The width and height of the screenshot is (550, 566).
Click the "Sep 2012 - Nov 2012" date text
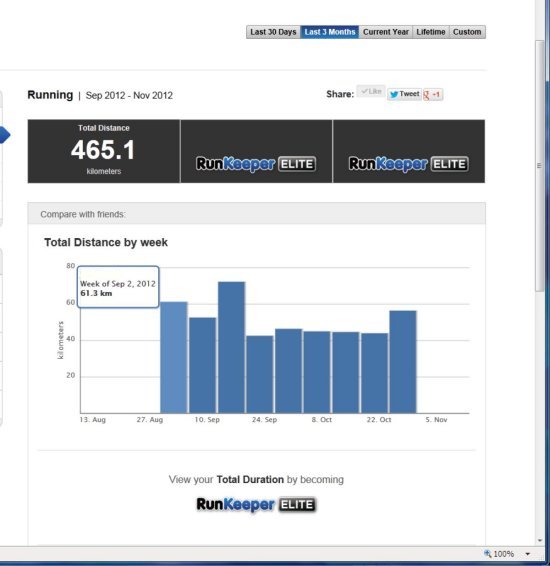[129, 96]
